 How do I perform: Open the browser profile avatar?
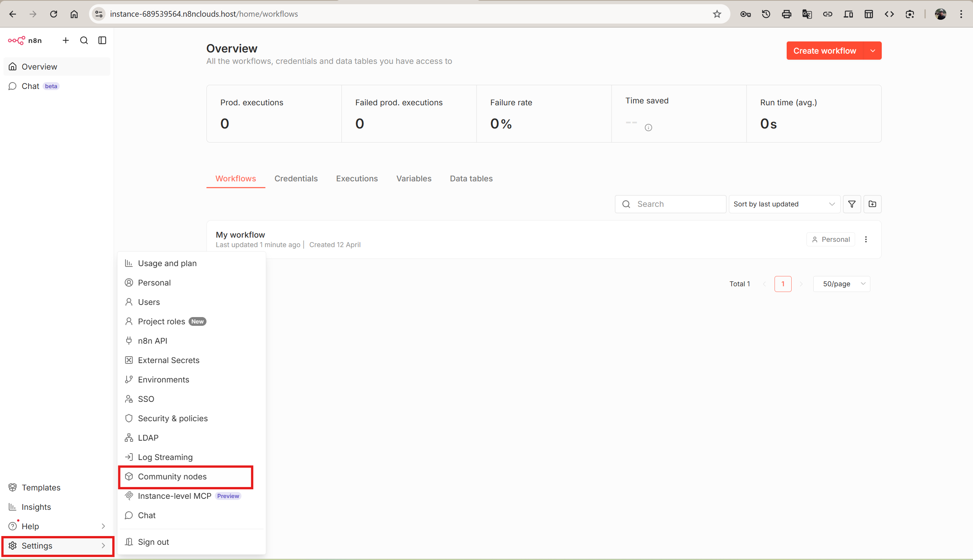click(x=941, y=14)
